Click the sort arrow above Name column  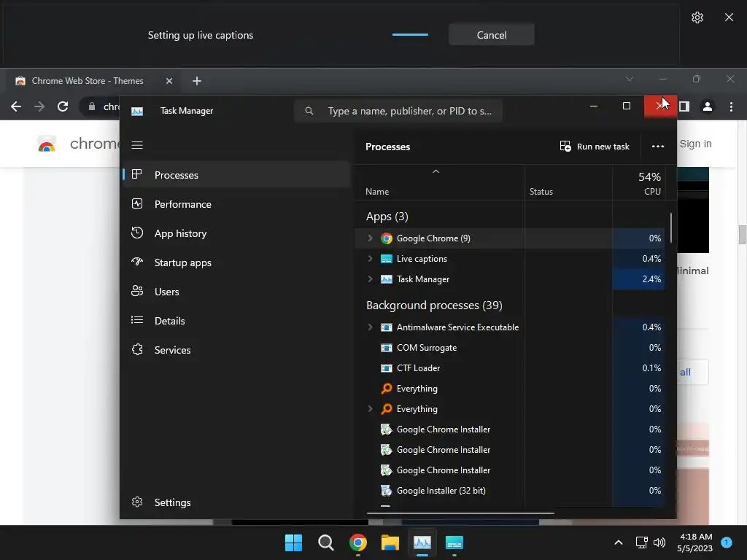(436, 171)
